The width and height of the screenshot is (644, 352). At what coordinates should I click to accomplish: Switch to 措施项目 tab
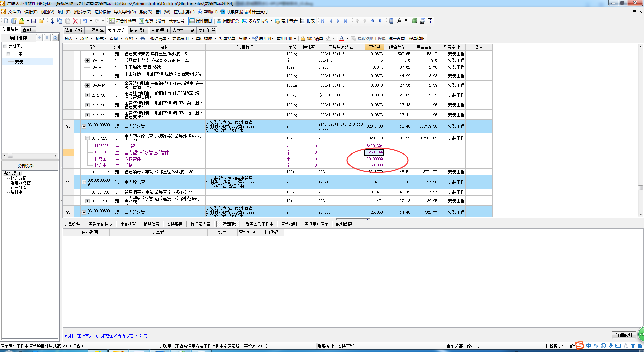[138, 30]
